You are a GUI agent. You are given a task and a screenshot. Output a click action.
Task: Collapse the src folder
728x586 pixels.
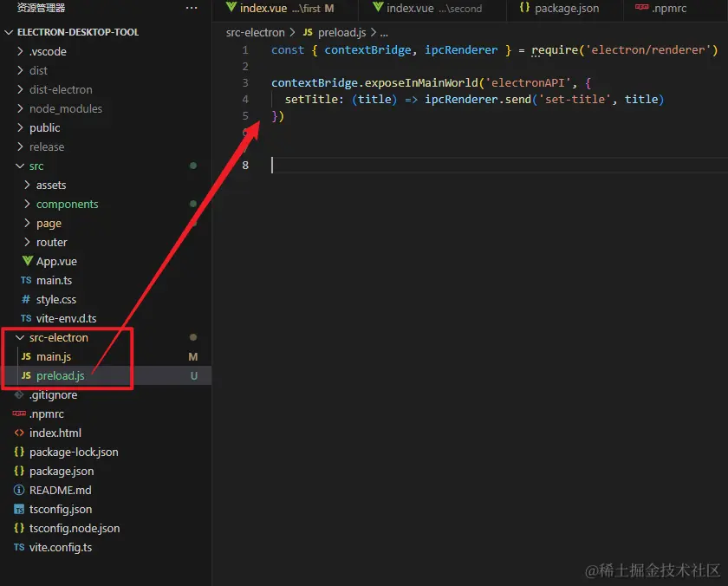[20, 166]
